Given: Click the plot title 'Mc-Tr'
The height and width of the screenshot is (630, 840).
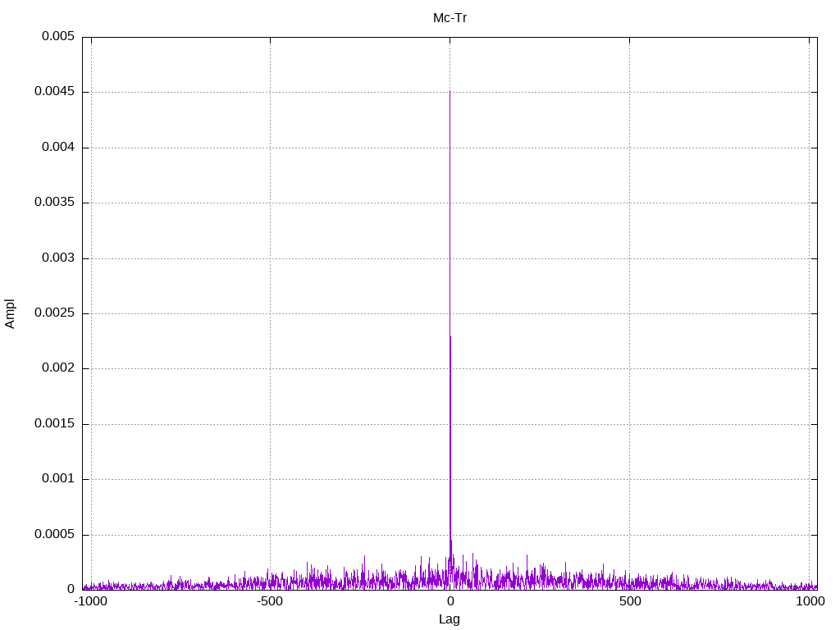Looking at the screenshot, I should 450,18.
